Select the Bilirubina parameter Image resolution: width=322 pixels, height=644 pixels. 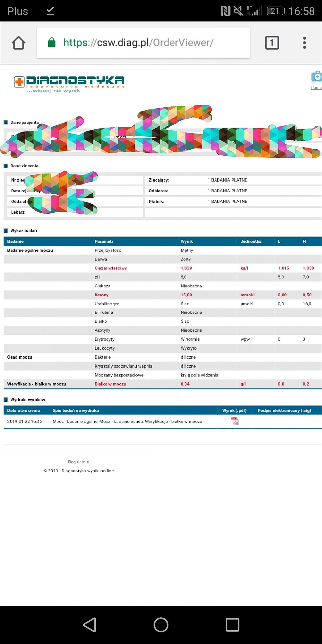pos(104,312)
